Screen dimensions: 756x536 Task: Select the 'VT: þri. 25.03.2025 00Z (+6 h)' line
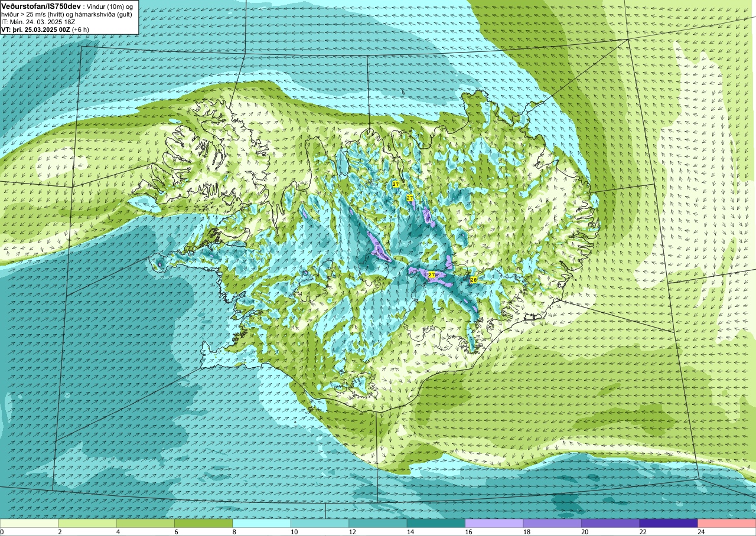[45, 30]
